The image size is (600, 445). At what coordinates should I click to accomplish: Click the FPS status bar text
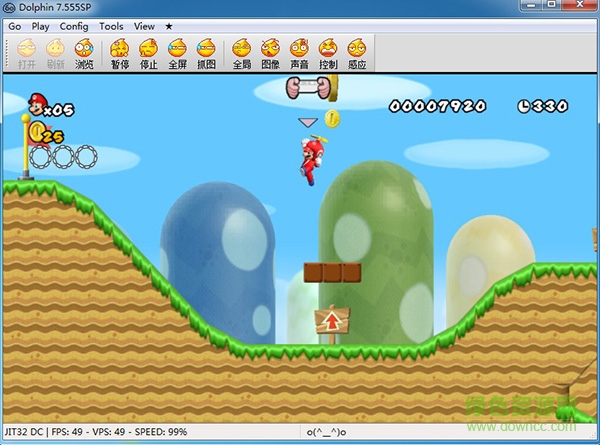72,432
